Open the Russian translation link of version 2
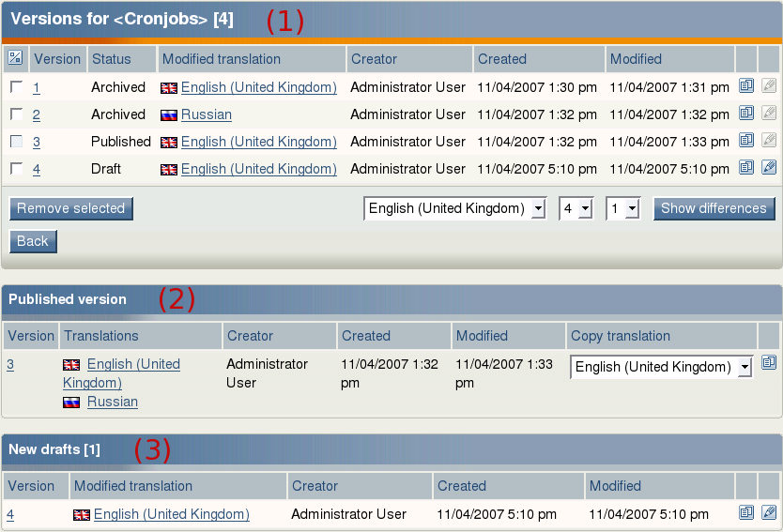This screenshot has width=783, height=532. pyautogui.click(x=207, y=114)
